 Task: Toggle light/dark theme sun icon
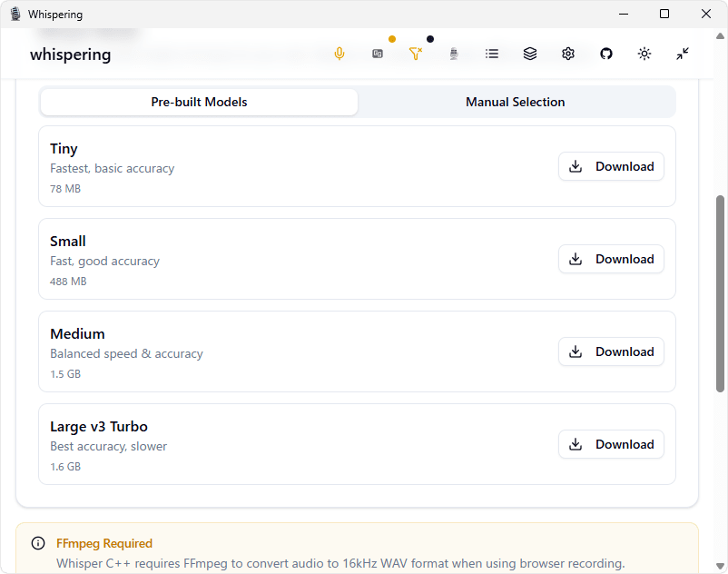tap(644, 54)
